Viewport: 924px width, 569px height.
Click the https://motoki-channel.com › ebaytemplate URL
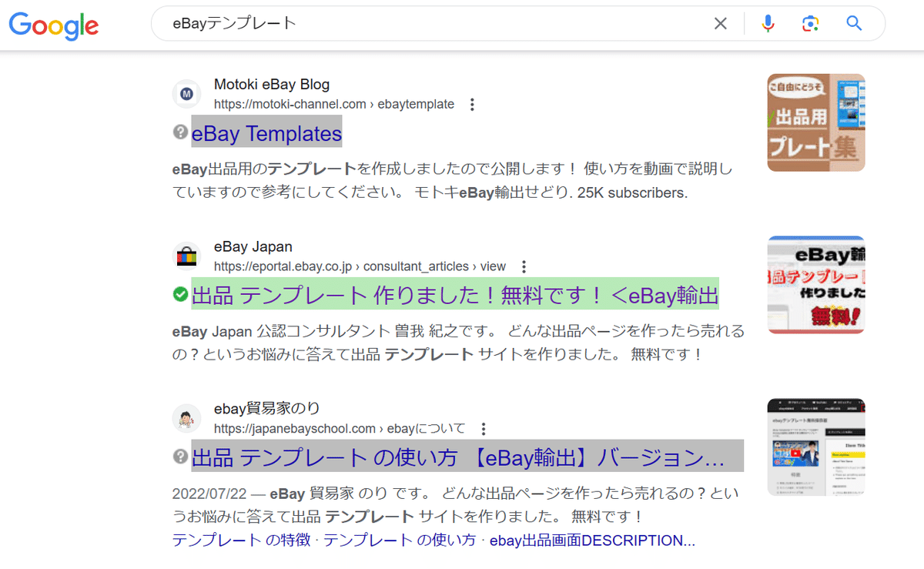coord(334,105)
